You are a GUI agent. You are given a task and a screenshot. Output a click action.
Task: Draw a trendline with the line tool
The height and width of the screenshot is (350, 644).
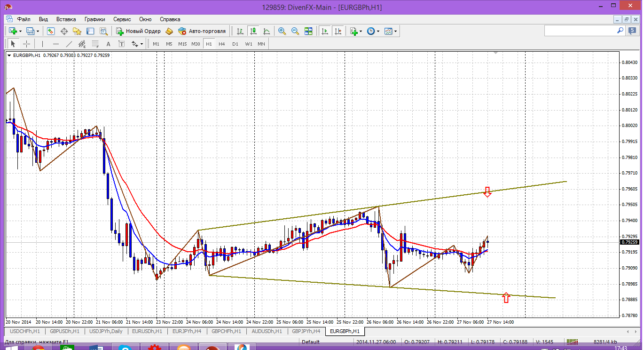pos(69,44)
